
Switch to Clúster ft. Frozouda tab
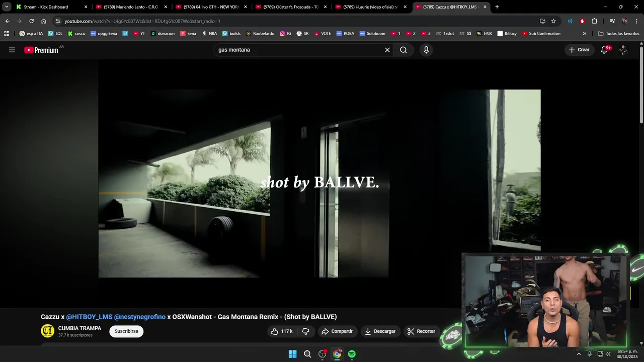[x=291, y=7]
